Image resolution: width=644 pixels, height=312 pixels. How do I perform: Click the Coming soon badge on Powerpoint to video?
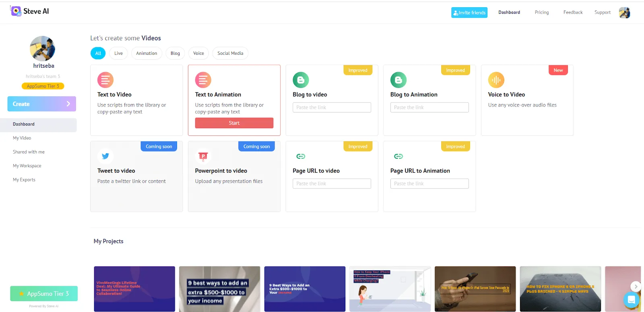(257, 146)
